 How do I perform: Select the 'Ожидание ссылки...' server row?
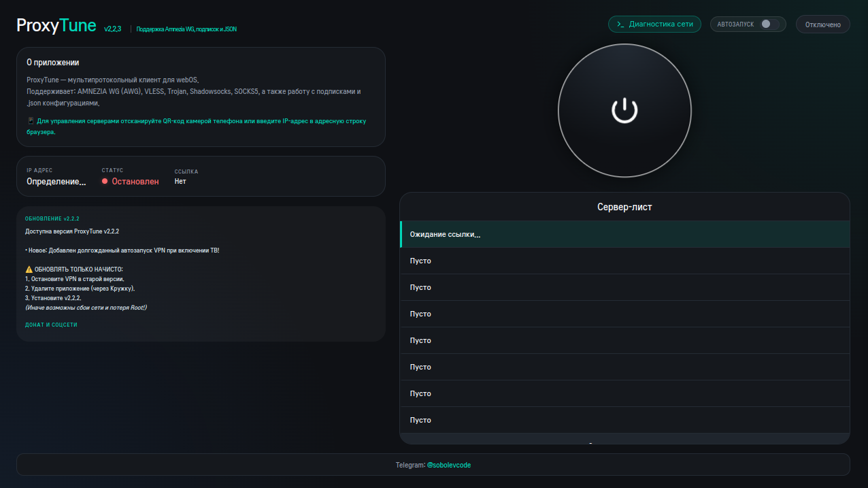click(x=624, y=234)
